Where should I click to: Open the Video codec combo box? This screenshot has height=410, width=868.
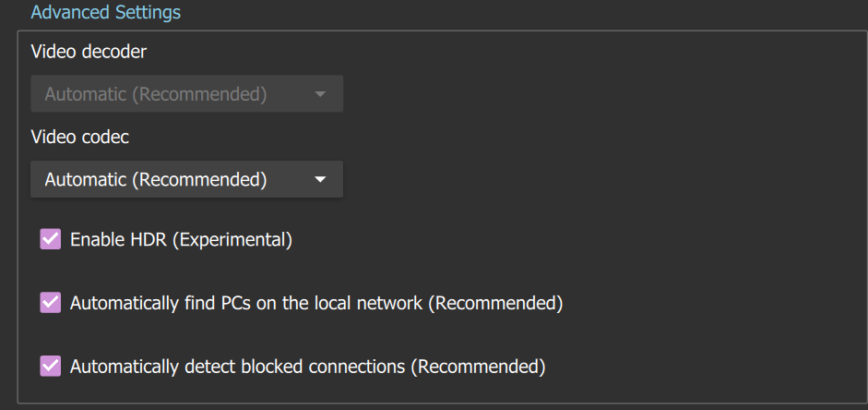pos(186,180)
